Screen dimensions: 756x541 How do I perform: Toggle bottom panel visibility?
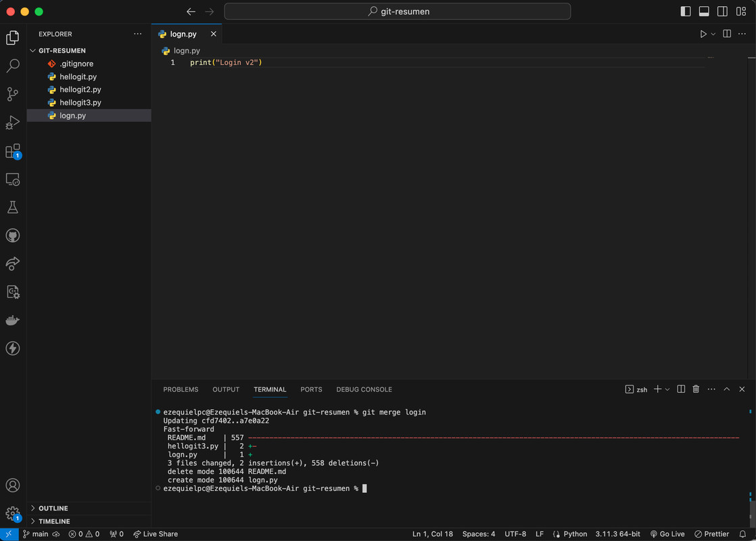click(704, 11)
